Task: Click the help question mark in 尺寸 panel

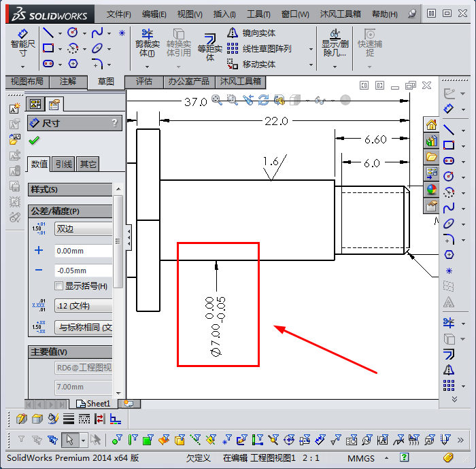Action: [x=114, y=123]
